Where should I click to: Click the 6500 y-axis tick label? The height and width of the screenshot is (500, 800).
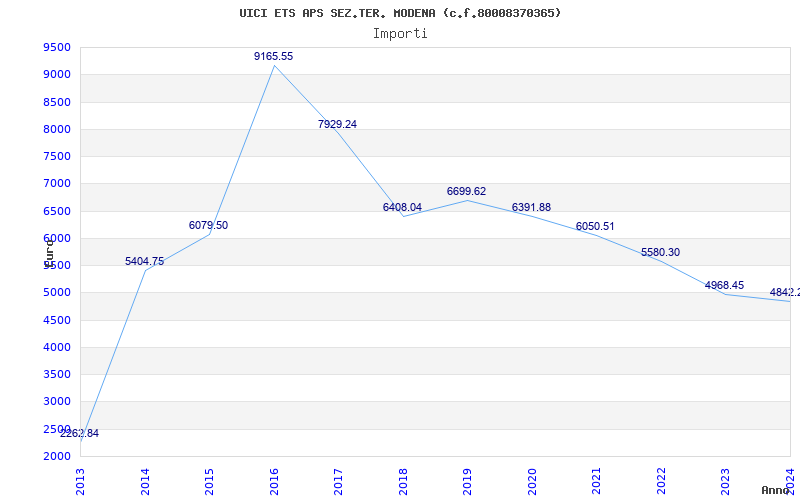pyautogui.click(x=57, y=211)
